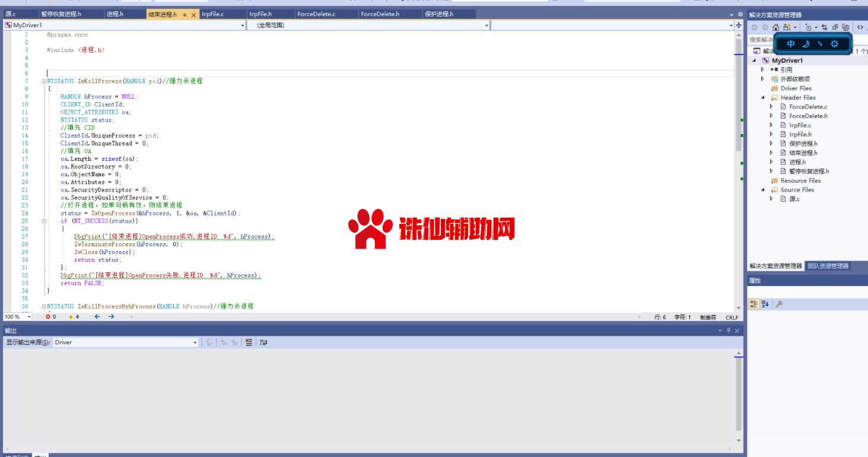Image resolution: width=868 pixels, height=457 pixels.
Task: Click the Property Pages wrench icon
Action: 780,304
